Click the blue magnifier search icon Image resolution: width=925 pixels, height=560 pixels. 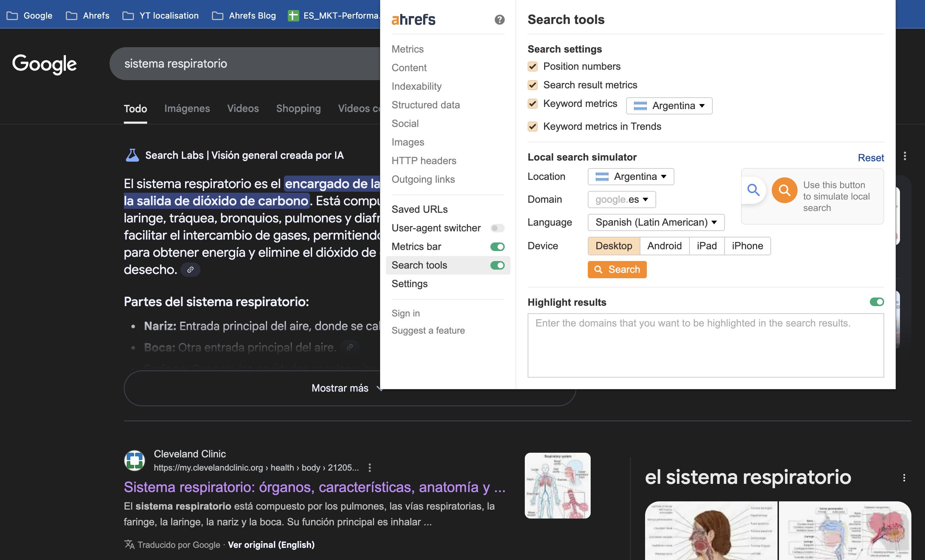click(x=753, y=190)
